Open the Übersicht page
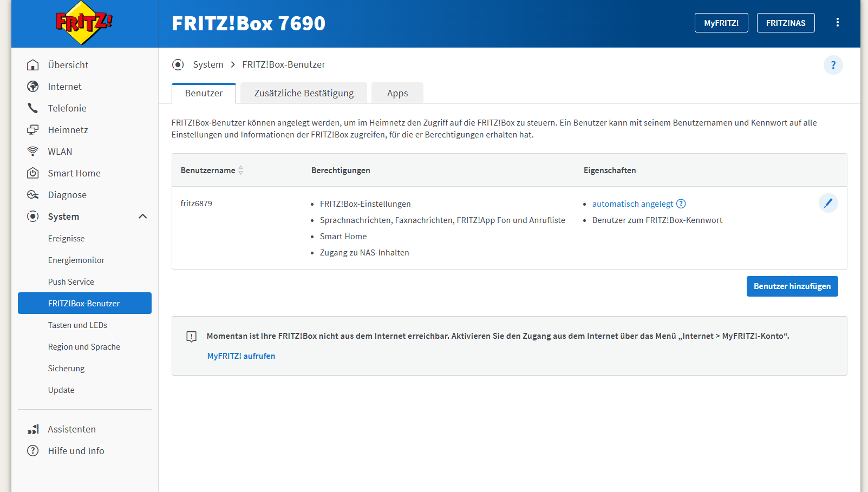The image size is (868, 492). [x=68, y=65]
